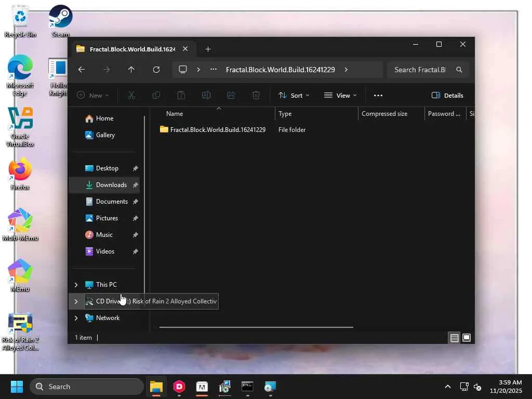Select the Oracle VirtualBox desktop shortcut
Viewport: 532px width, 399px height.
tap(20, 127)
